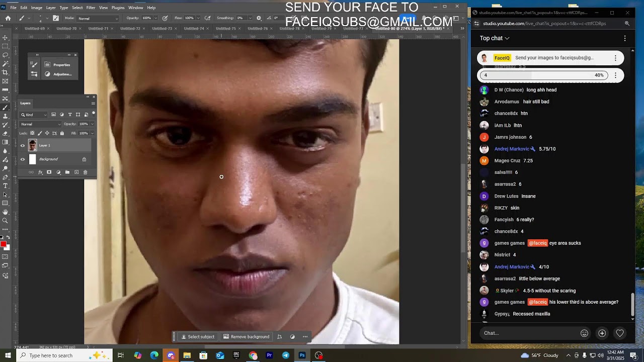Select the Path Selection tool
The image size is (644, 362).
point(5,195)
